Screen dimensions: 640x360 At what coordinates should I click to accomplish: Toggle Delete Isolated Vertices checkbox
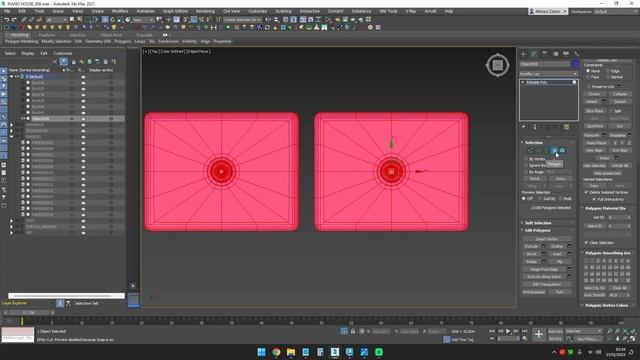click(587, 192)
